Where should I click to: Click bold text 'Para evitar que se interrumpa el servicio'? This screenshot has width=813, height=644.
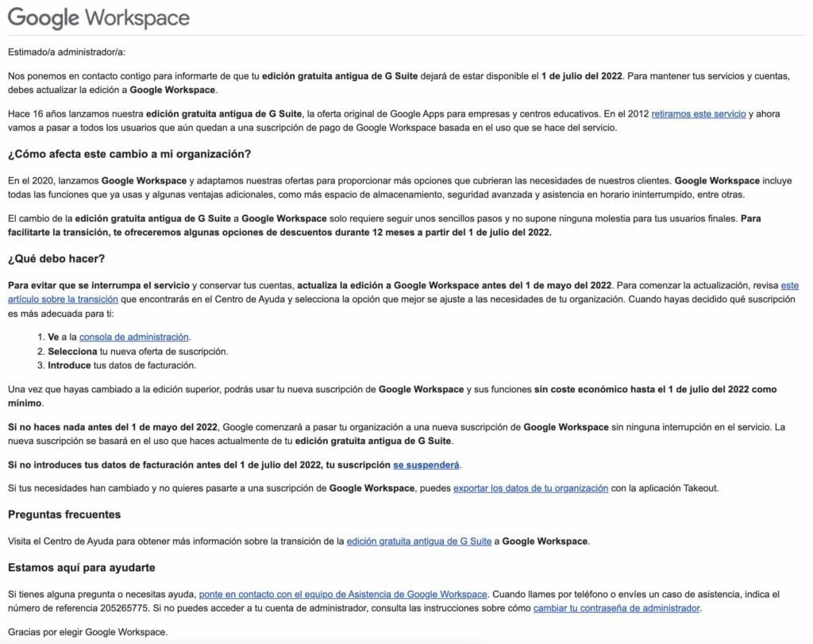(x=98, y=286)
